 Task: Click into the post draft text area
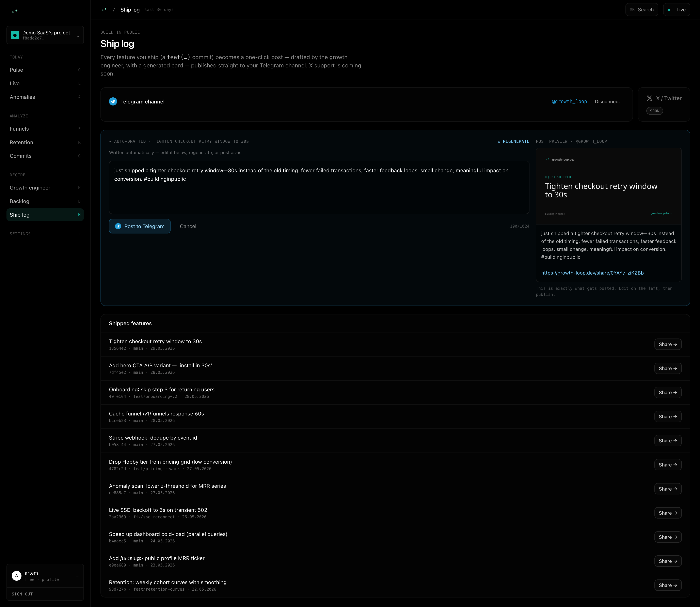coord(319,187)
